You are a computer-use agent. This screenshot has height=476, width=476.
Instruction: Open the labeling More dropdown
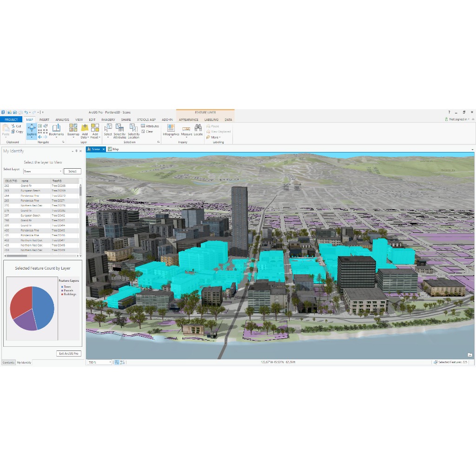[x=213, y=137]
